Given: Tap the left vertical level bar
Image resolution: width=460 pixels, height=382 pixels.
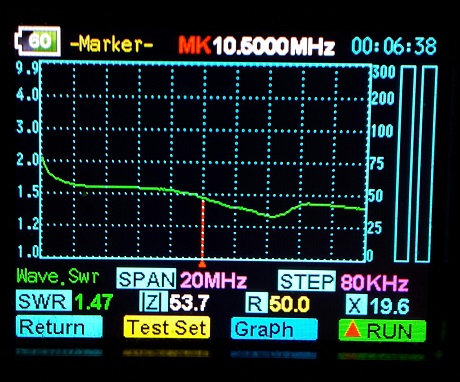Looking at the screenshot, I should [x=405, y=164].
